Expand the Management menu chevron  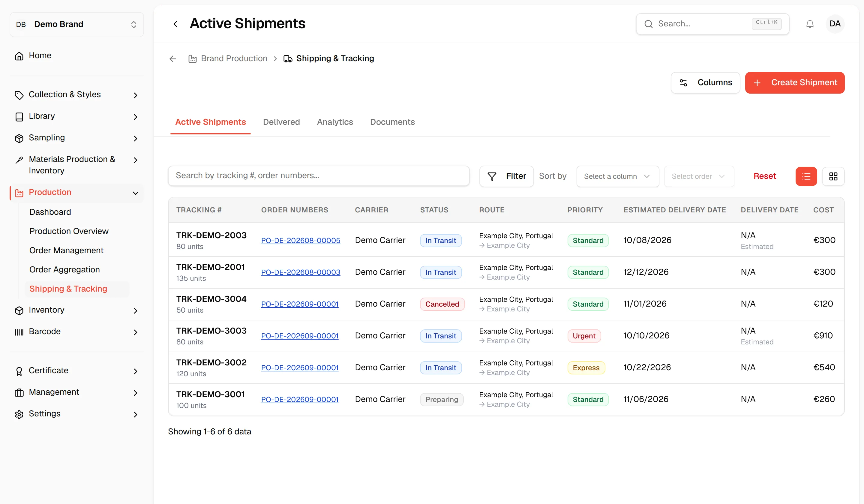[135, 393]
